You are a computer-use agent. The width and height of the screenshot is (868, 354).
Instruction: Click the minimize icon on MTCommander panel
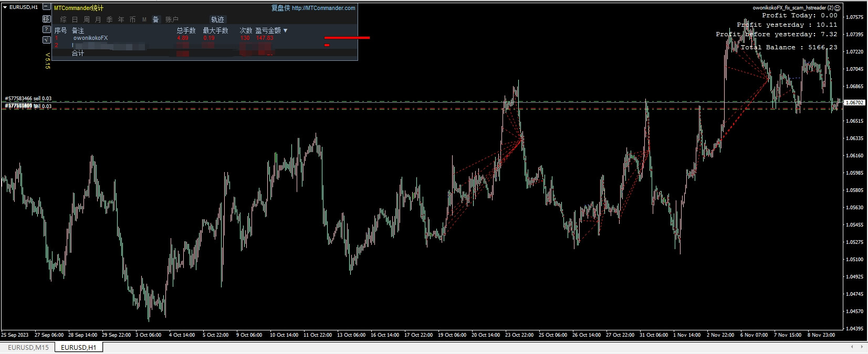[46, 7]
